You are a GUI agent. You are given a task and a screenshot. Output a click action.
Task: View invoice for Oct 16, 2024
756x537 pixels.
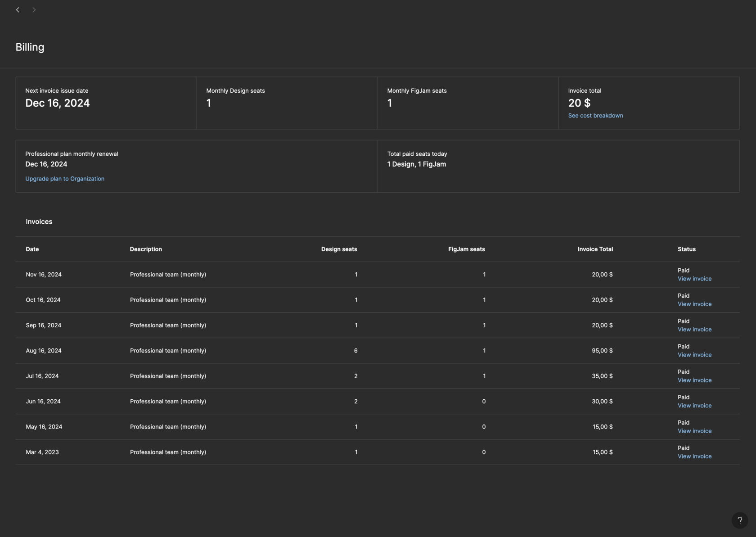tap(694, 304)
